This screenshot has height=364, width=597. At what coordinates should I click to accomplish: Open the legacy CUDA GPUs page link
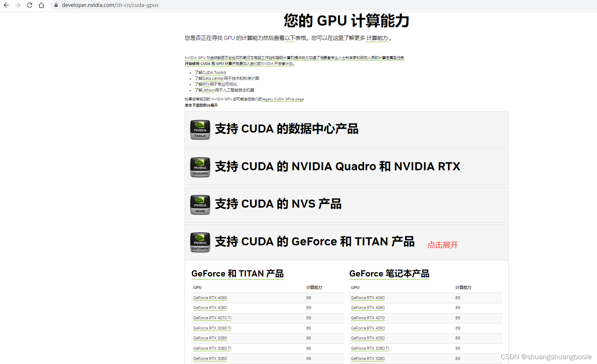coord(283,99)
